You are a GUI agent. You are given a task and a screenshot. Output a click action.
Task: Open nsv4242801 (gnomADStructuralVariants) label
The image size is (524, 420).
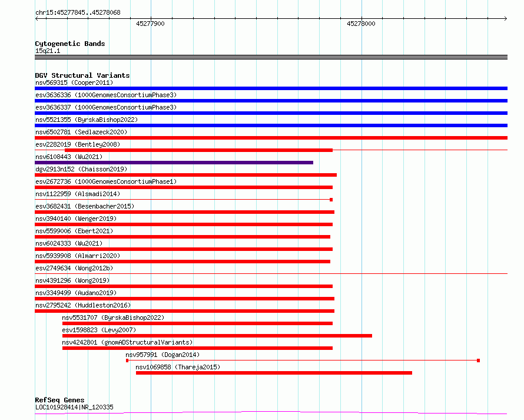pyautogui.click(x=127, y=342)
